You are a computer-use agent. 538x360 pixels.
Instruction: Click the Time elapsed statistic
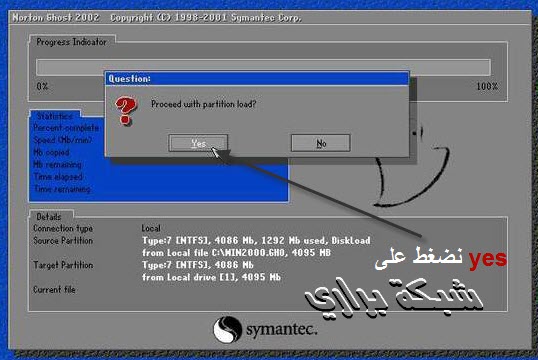tap(58, 177)
